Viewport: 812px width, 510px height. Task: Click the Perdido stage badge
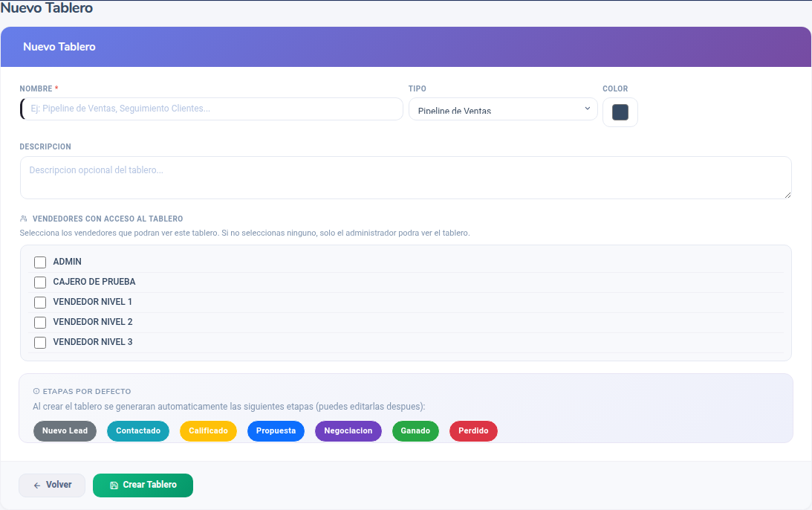tap(473, 431)
